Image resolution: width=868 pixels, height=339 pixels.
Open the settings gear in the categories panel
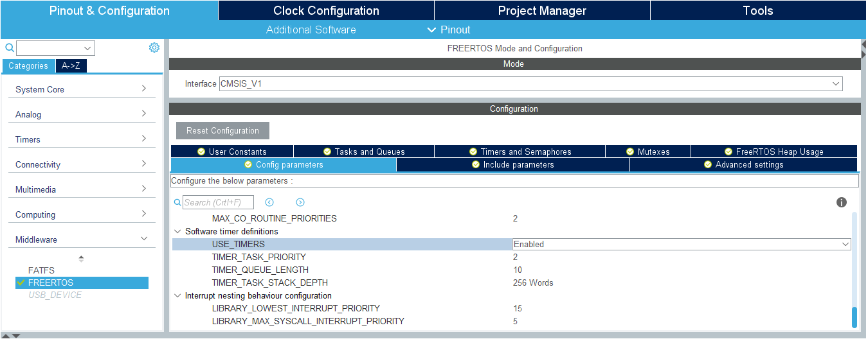click(x=154, y=48)
